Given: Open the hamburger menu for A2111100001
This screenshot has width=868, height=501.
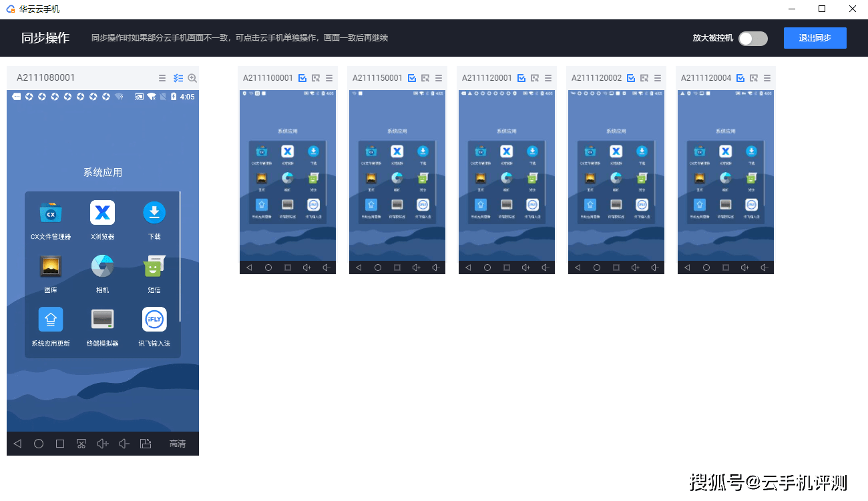Looking at the screenshot, I should (329, 78).
